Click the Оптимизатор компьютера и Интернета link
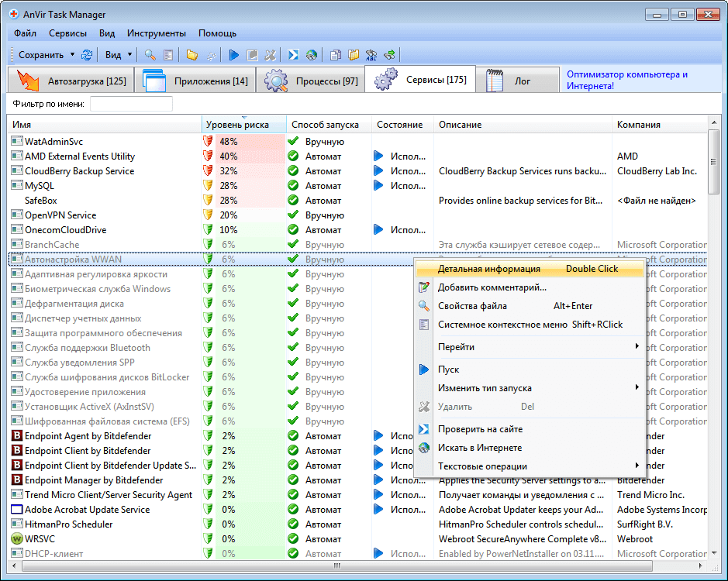 pos(626,80)
